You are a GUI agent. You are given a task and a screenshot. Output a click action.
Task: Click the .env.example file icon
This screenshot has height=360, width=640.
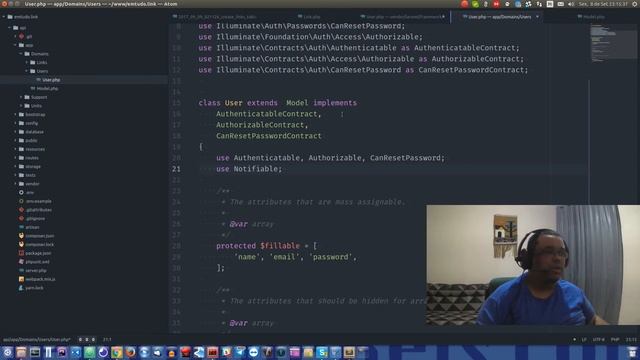pos(21,201)
